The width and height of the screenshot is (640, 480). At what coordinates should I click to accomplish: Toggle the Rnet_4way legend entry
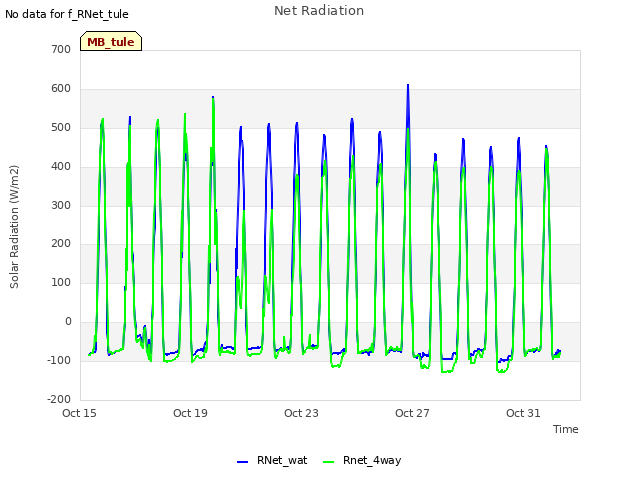click(x=362, y=460)
